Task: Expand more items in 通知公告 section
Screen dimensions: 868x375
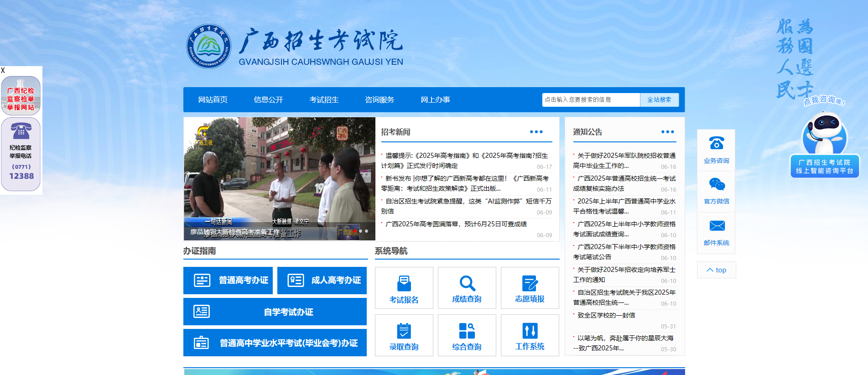Action: (x=667, y=132)
